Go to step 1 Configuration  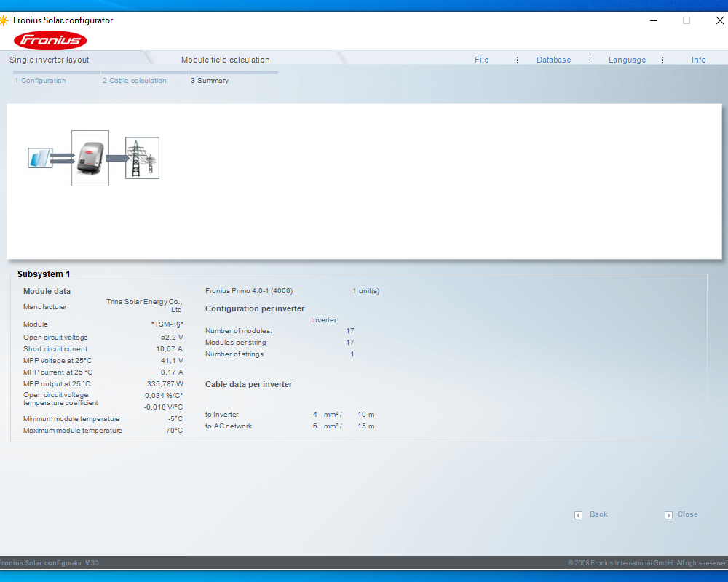[x=41, y=81]
